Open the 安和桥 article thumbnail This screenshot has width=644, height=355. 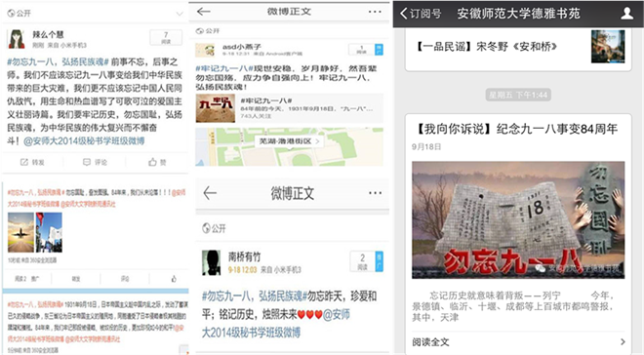[608, 47]
